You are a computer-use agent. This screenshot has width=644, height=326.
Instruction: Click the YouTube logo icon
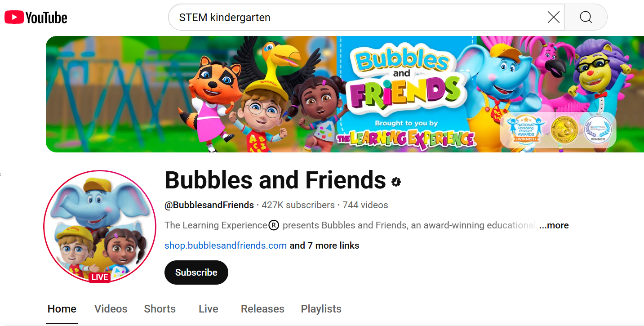click(36, 18)
